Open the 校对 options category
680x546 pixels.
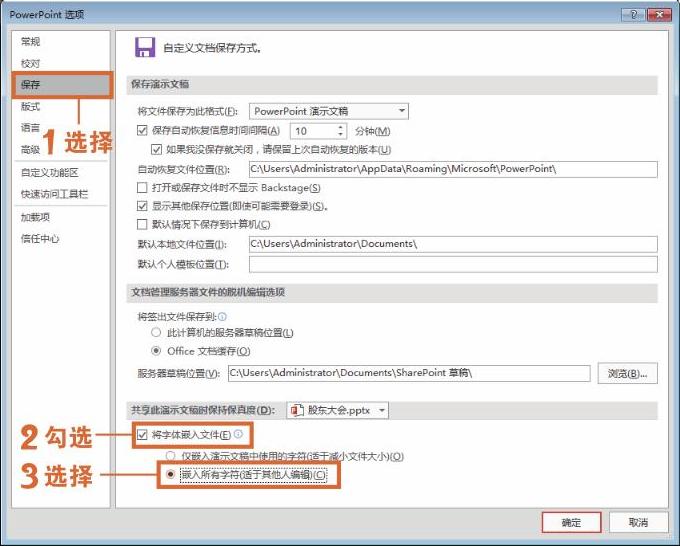click(x=30, y=64)
